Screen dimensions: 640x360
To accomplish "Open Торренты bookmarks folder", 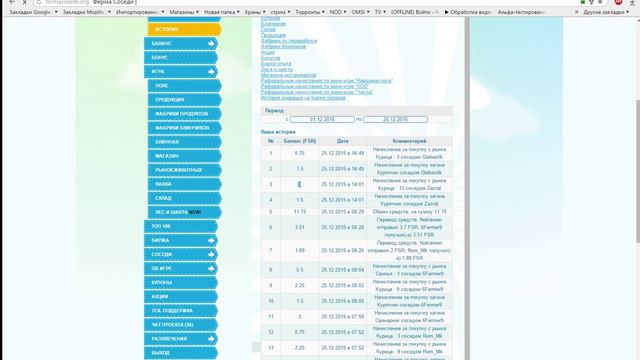I will click(x=310, y=12).
